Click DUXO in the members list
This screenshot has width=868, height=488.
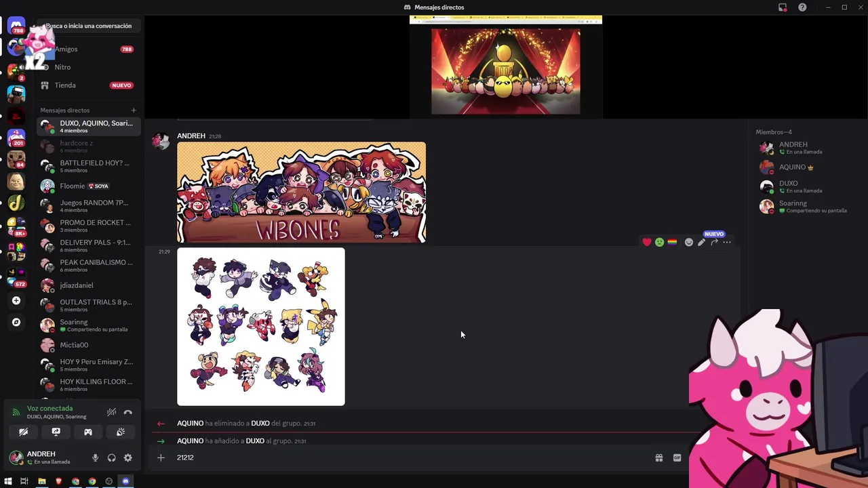806,186
